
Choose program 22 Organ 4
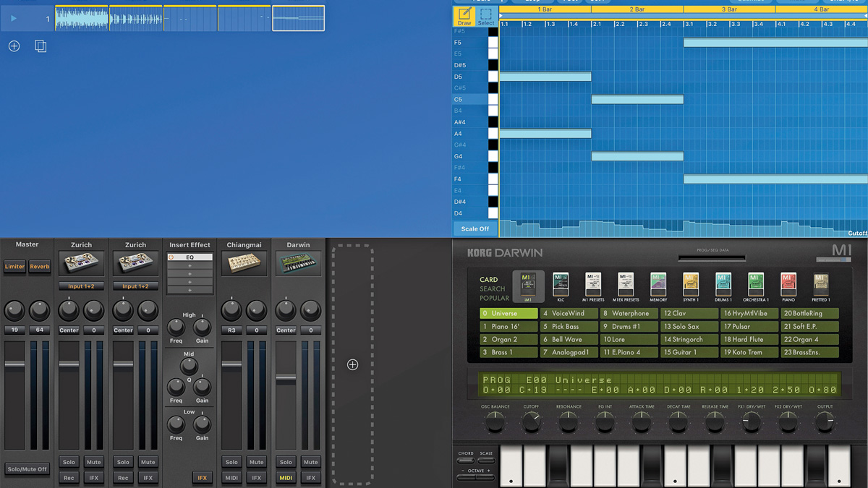(x=809, y=340)
